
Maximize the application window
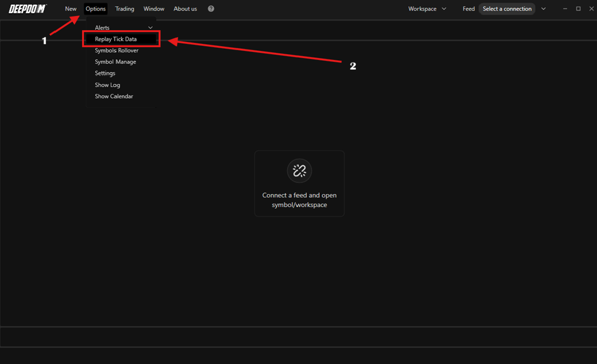(x=578, y=9)
